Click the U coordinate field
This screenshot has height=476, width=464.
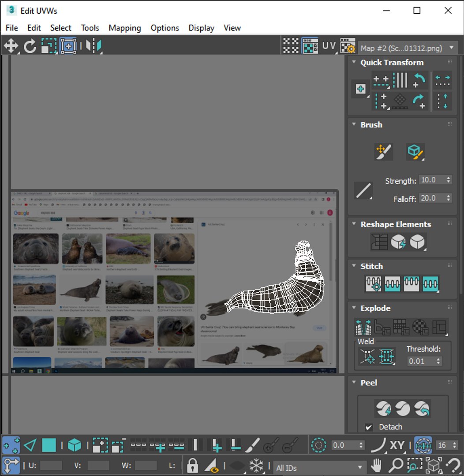pyautogui.click(x=51, y=465)
